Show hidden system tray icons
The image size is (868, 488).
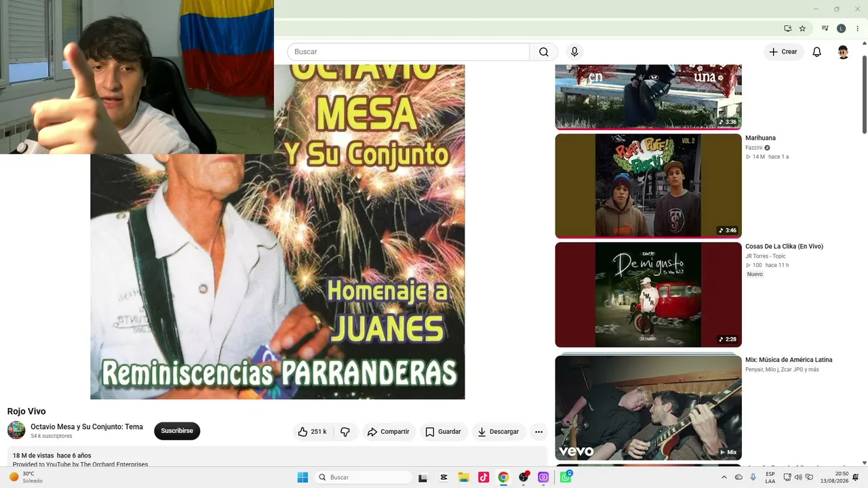[x=724, y=477]
